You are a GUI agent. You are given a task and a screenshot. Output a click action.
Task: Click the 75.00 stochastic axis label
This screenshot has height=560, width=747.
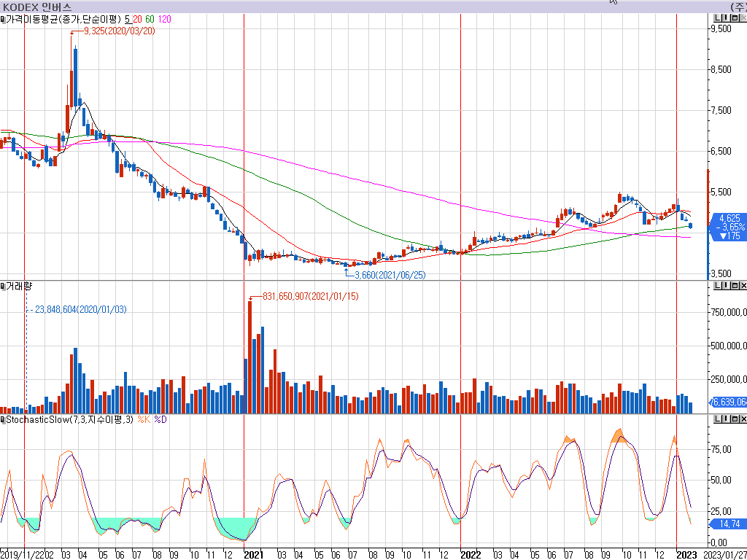click(721, 449)
